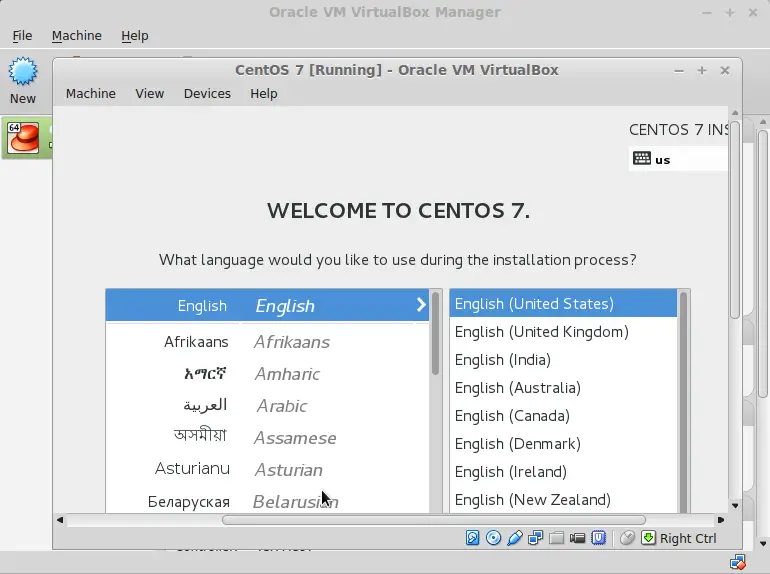Select Asturian language row

(267, 470)
